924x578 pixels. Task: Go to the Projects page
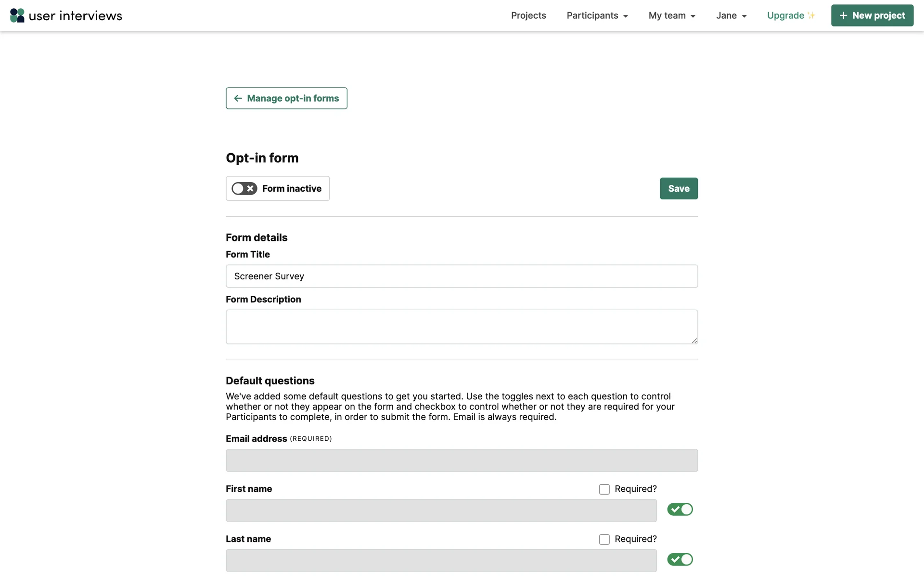pos(528,15)
